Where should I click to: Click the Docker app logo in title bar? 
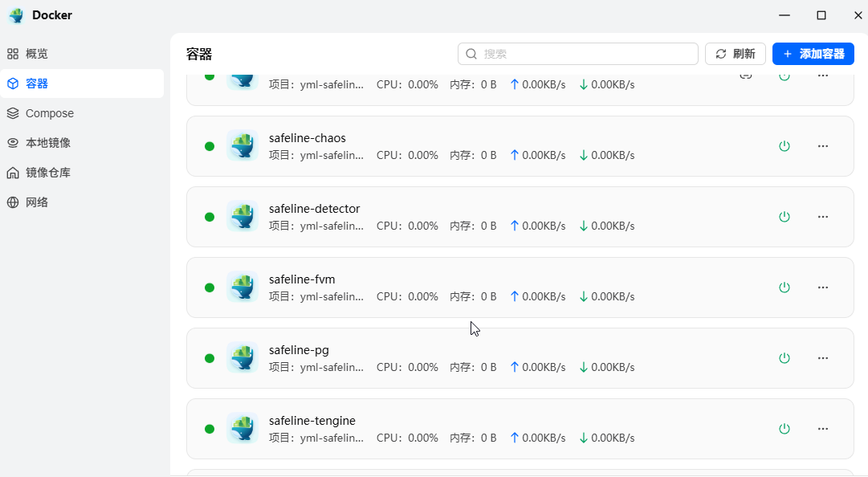[17, 15]
